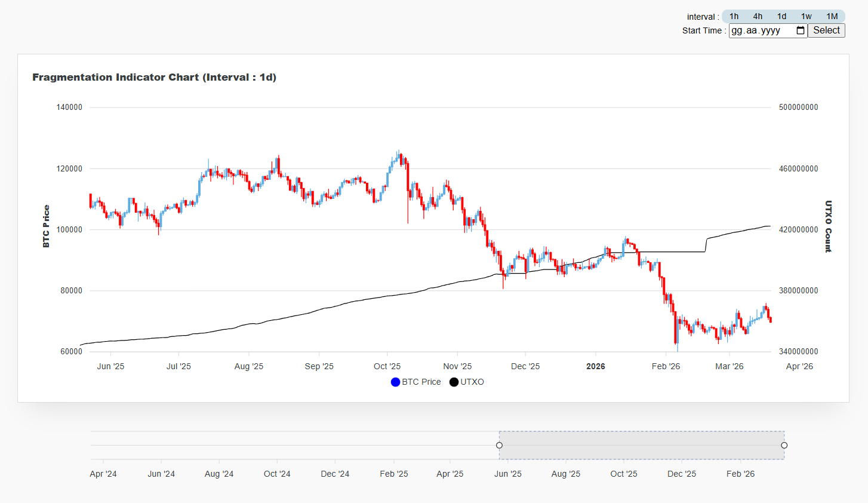The width and height of the screenshot is (868, 503).
Task: Open the Start Time calendar picker icon
Action: pos(801,30)
